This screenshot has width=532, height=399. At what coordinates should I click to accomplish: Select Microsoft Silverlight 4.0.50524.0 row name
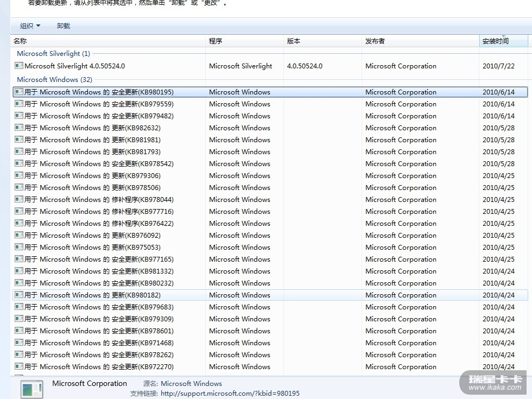pos(75,66)
